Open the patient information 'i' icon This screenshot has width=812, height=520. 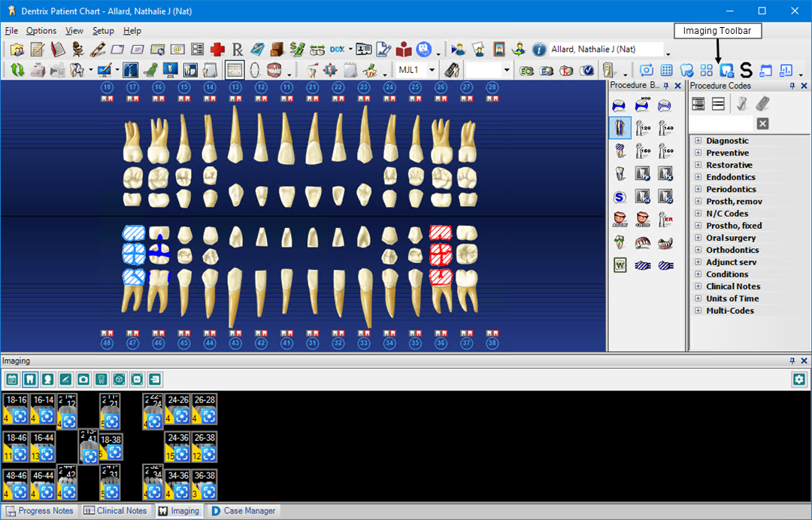tap(538, 50)
